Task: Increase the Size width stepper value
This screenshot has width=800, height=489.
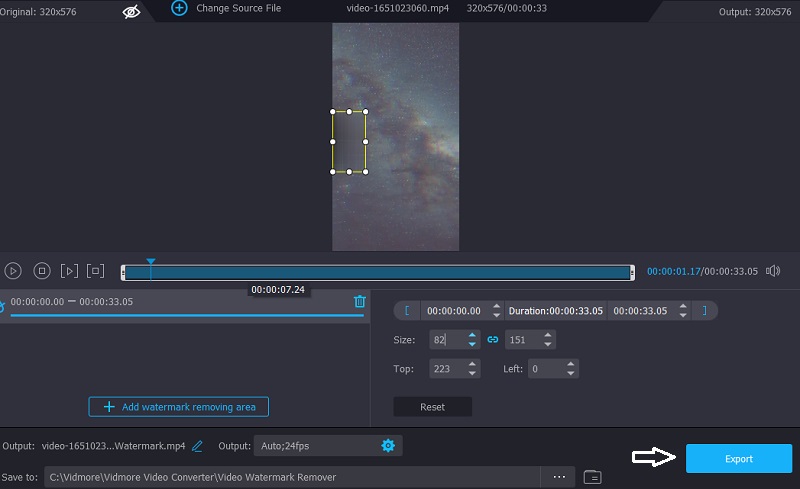Action: coord(472,336)
